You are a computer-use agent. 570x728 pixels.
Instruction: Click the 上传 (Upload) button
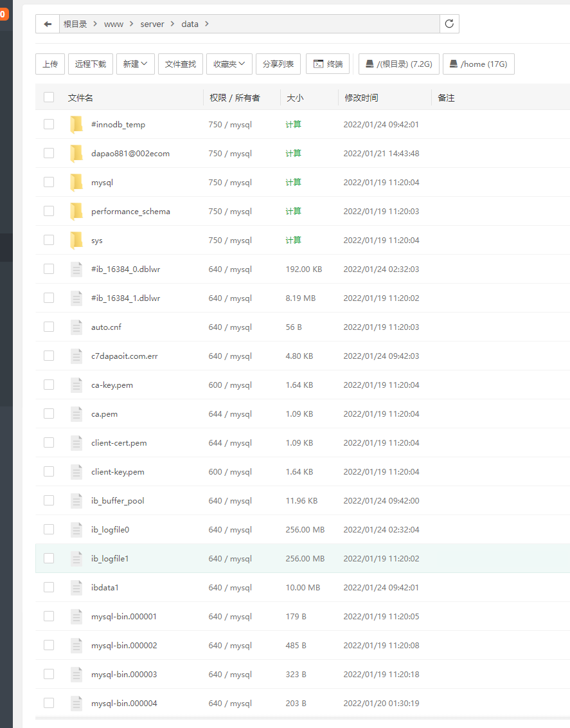click(50, 64)
